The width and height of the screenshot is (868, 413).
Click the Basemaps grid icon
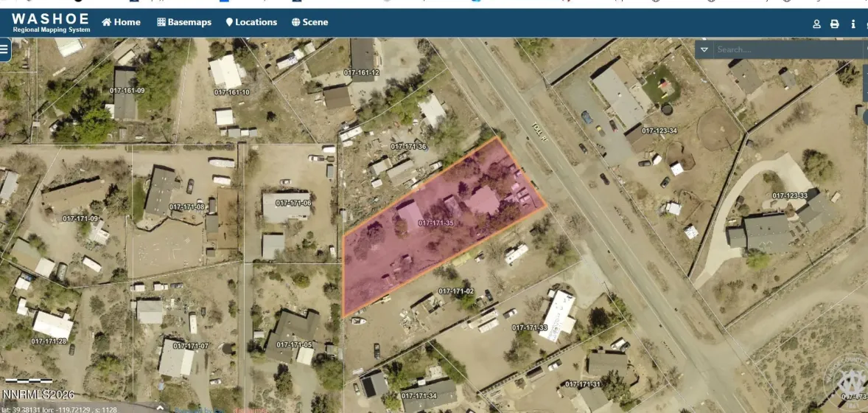(161, 22)
